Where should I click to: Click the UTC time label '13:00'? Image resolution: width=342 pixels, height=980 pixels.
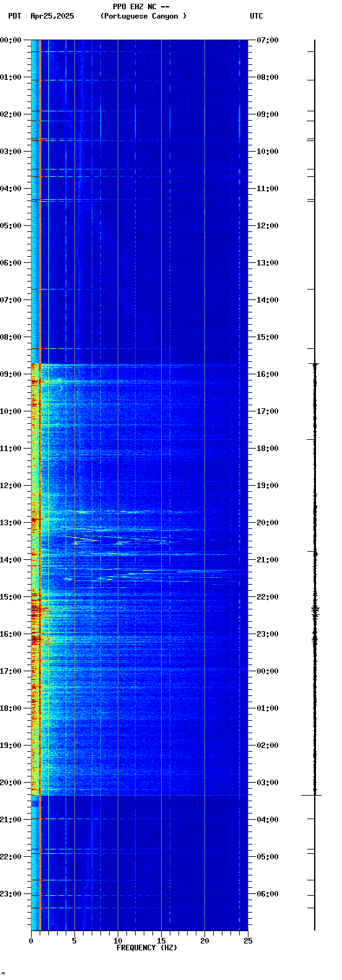268,263
